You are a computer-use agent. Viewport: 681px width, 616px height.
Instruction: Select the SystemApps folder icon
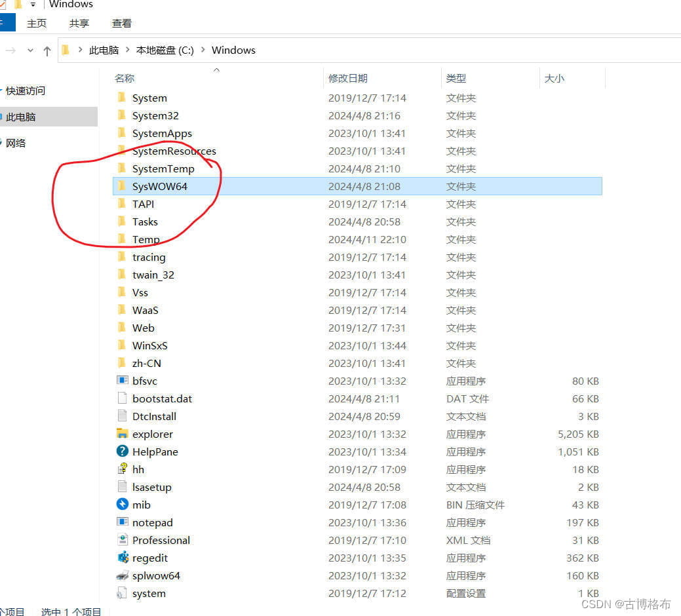click(x=122, y=133)
